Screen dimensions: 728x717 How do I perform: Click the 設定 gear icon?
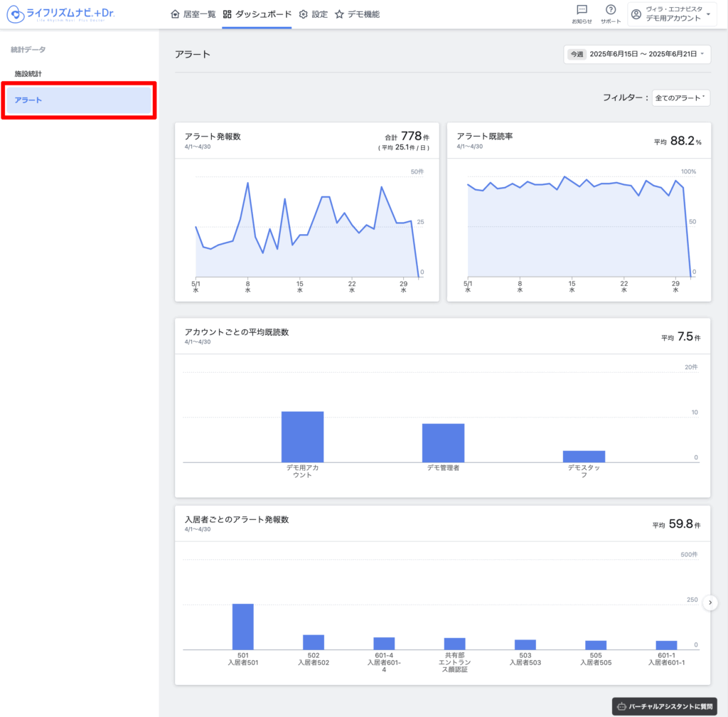(303, 14)
